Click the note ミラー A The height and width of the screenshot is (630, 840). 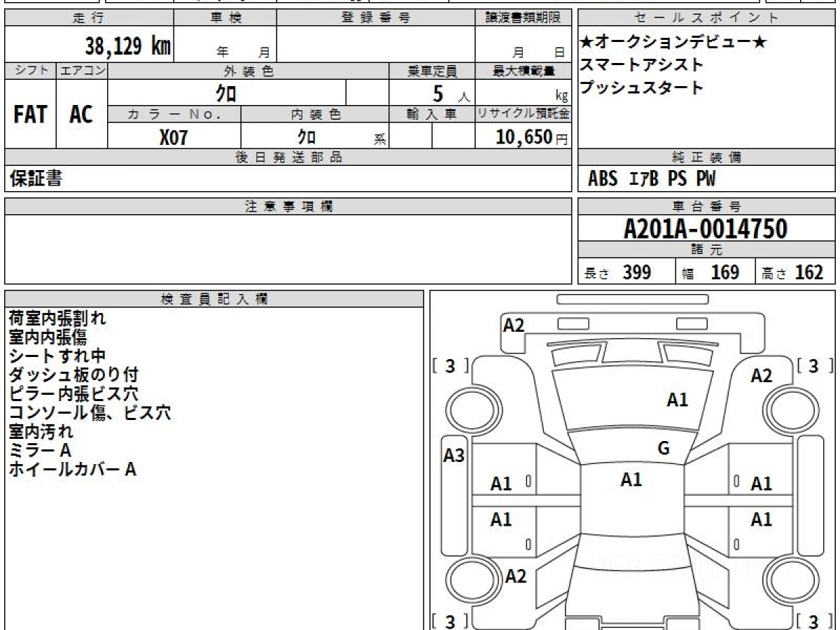(40, 450)
